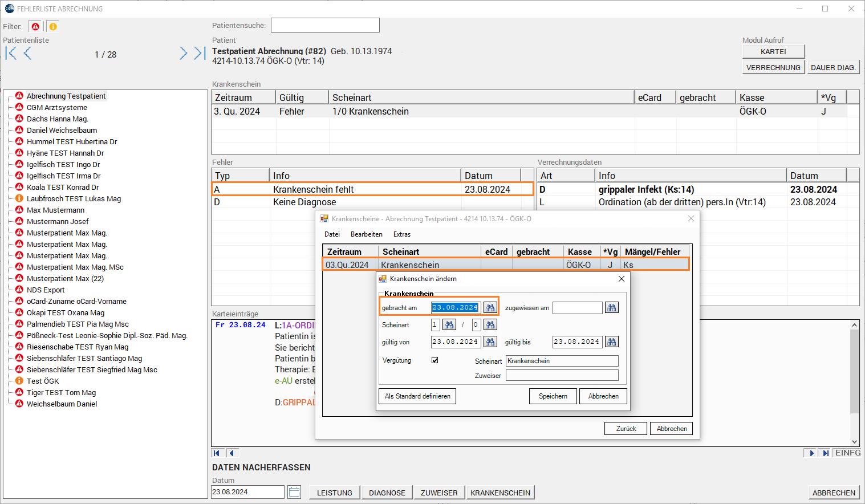Select patient Tiger TEST Tom Mag
The height and width of the screenshot is (504, 865).
click(x=61, y=392)
